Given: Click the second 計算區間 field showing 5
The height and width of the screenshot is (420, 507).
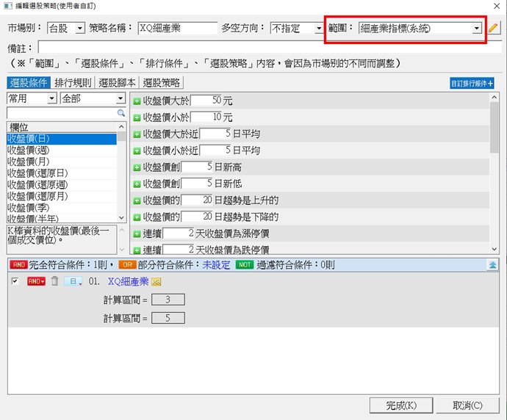Looking at the screenshot, I should pos(168,318).
